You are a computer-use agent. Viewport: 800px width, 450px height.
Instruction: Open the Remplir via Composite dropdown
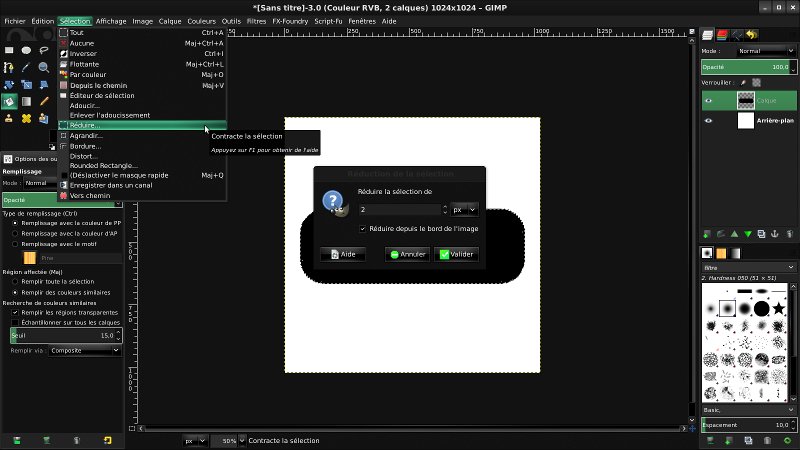[85, 351]
